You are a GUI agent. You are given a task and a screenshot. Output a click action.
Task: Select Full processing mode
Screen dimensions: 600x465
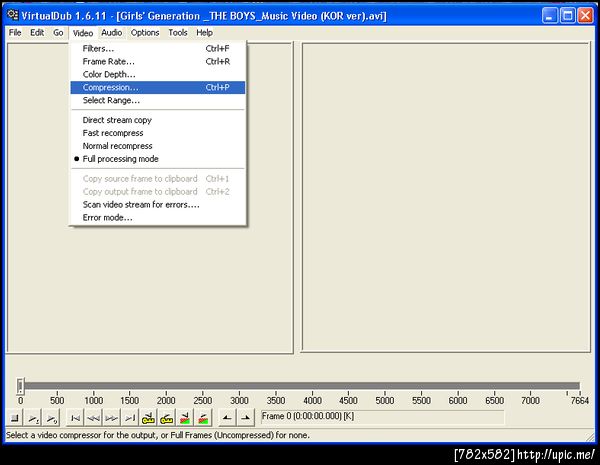(x=158, y=159)
